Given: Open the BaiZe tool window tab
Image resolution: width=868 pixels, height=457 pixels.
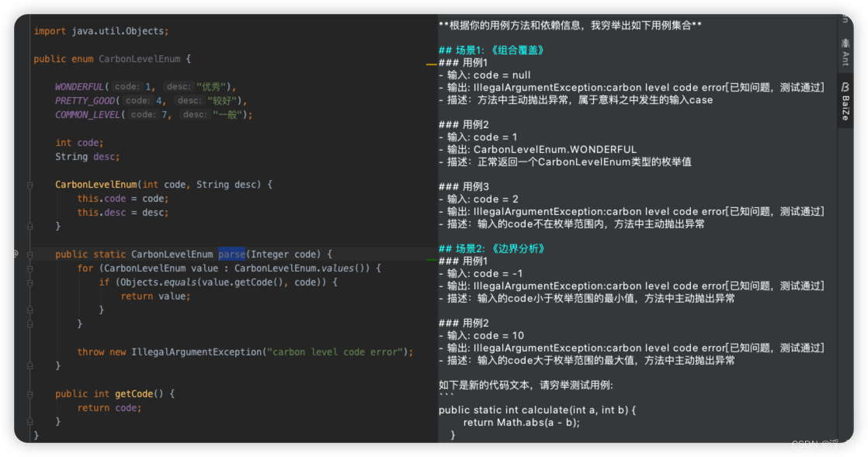Looking at the screenshot, I should [x=845, y=101].
